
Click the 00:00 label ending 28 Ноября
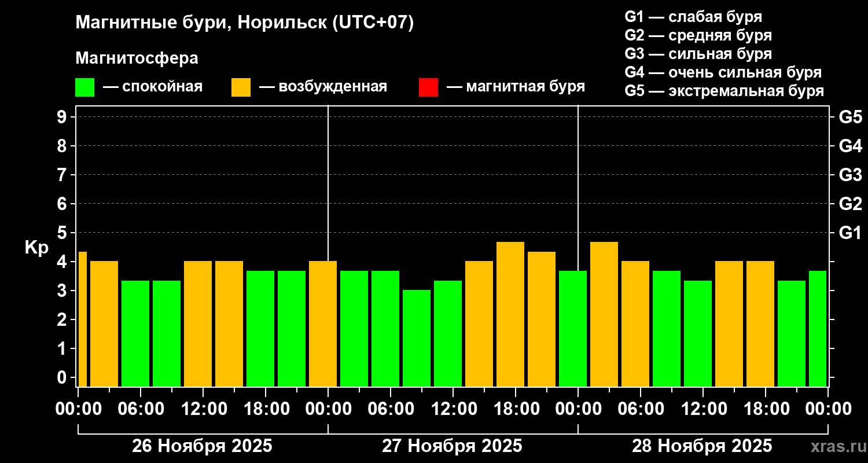coord(828,409)
